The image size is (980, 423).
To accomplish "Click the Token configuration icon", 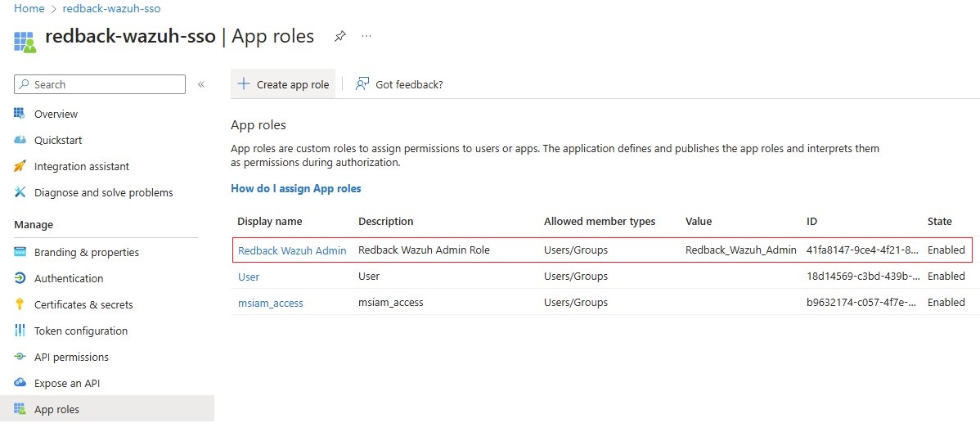I will point(20,331).
